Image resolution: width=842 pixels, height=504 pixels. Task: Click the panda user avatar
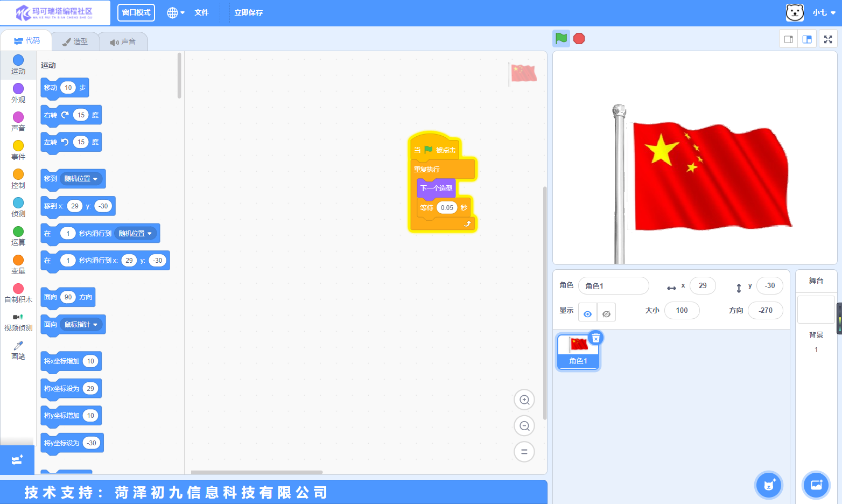pyautogui.click(x=795, y=12)
